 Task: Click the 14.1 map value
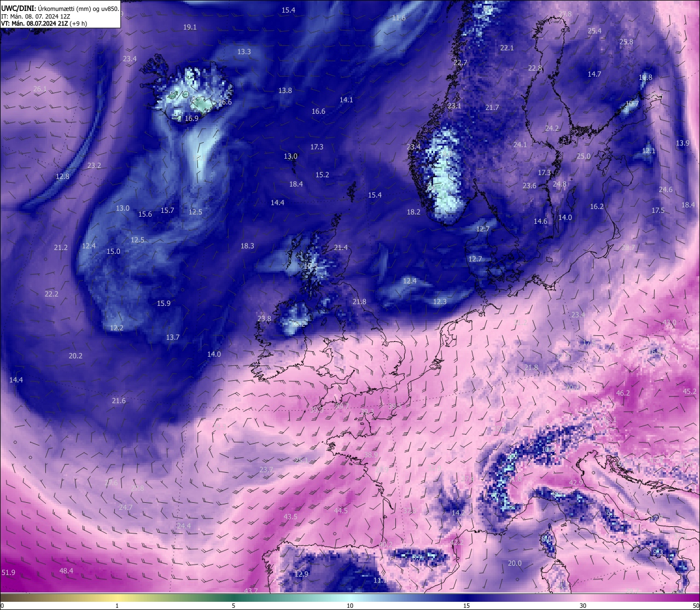tap(346, 100)
